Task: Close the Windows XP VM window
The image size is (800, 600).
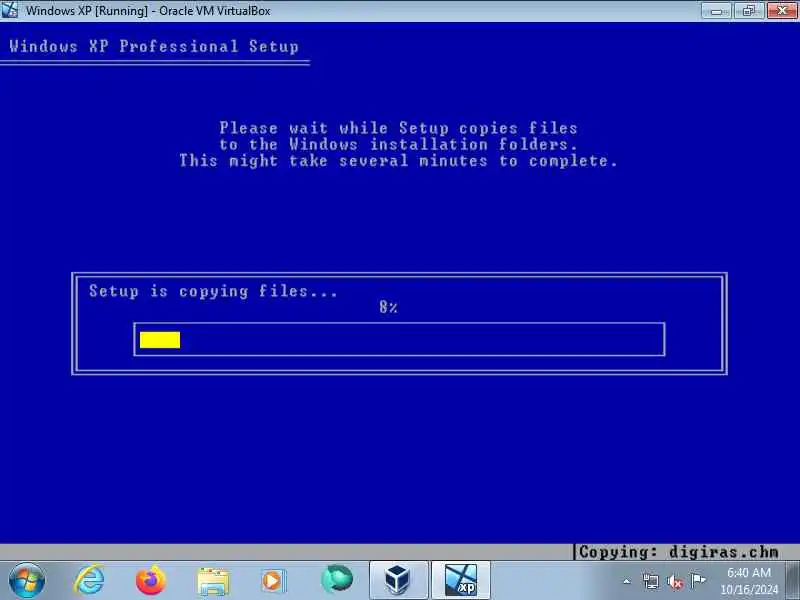Action: click(782, 10)
